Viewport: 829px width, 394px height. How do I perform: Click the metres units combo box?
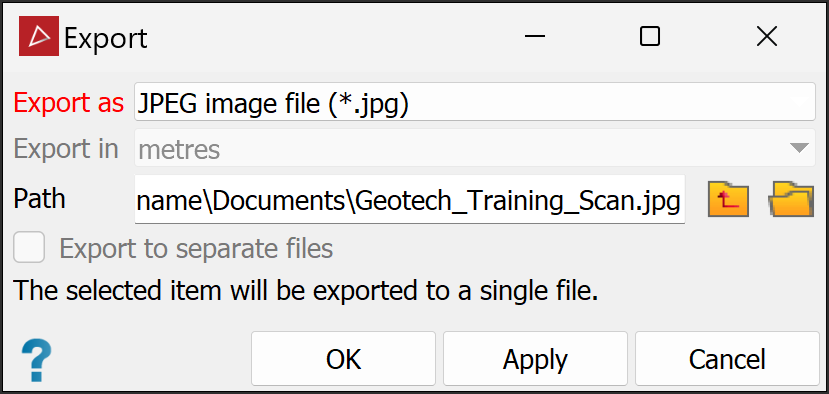(x=475, y=149)
